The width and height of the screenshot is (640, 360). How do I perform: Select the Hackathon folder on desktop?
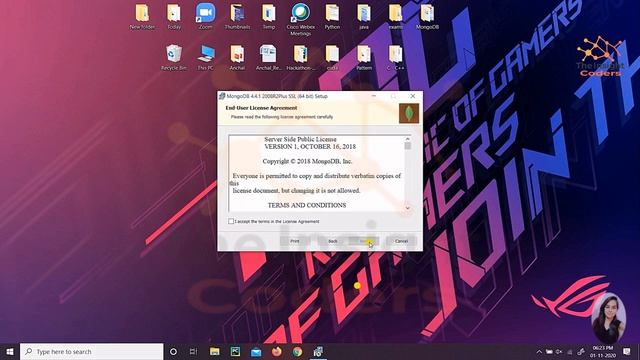pos(300,58)
